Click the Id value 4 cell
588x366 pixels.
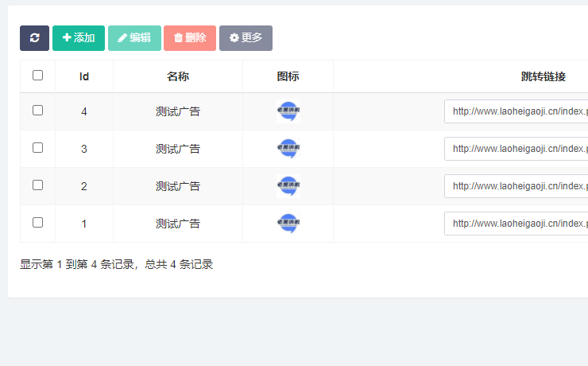(84, 111)
